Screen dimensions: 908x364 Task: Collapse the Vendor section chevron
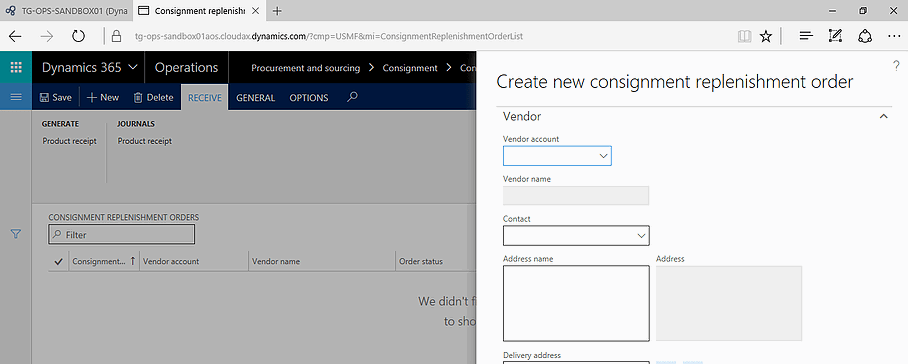click(884, 116)
